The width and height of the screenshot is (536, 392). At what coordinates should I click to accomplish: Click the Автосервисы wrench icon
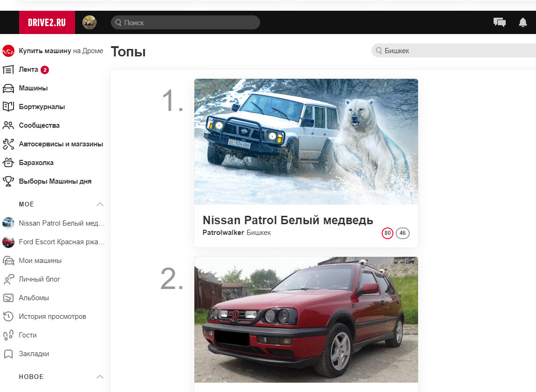pyautogui.click(x=8, y=144)
